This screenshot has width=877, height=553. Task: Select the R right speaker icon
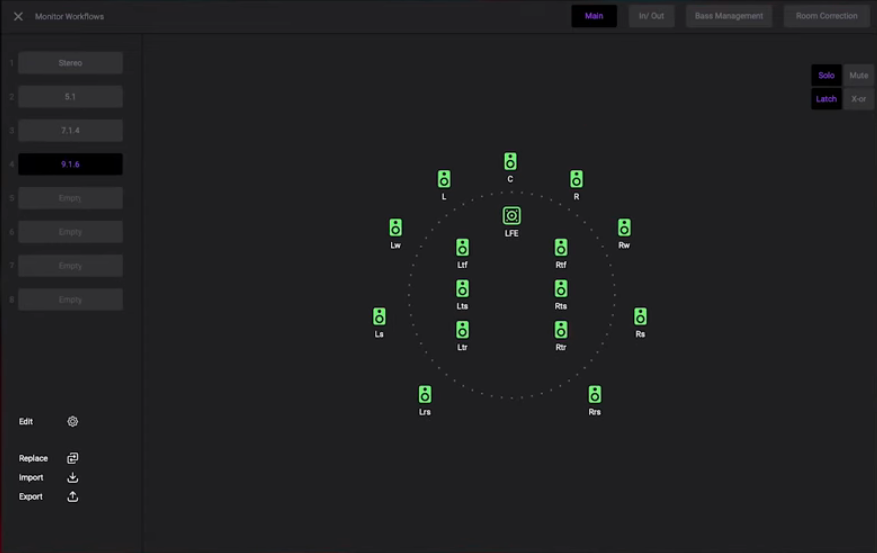576,179
